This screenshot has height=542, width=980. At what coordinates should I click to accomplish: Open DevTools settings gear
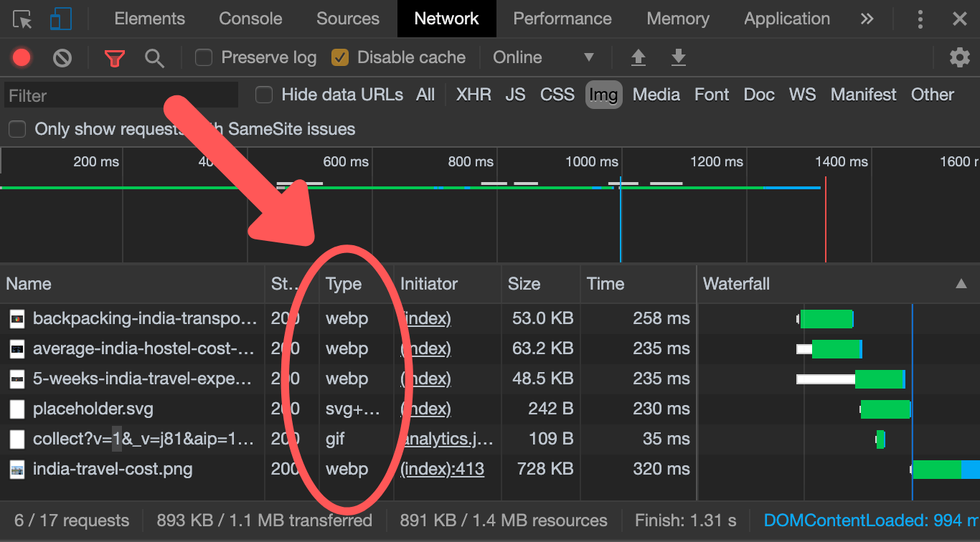[960, 57]
